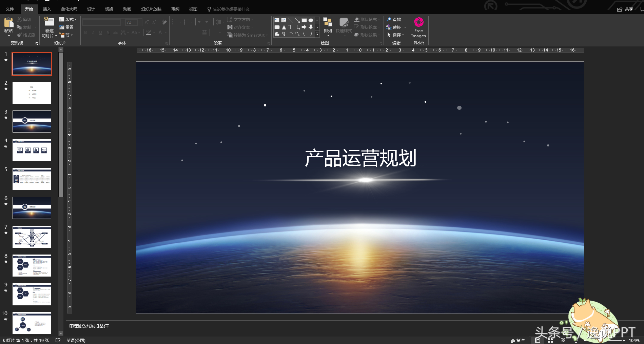Screen dimensions: 644x344
Task: Open the Section (节) dropdown
Action: click(66, 35)
